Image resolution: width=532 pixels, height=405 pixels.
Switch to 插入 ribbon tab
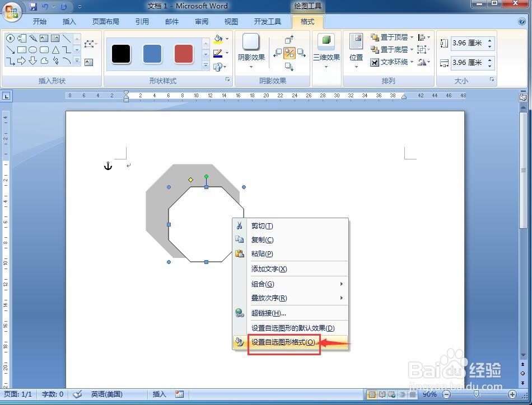(69, 22)
